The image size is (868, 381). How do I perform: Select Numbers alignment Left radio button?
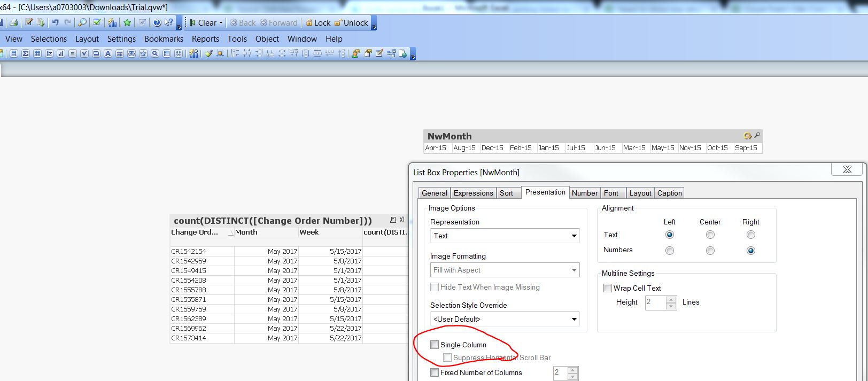click(x=669, y=251)
